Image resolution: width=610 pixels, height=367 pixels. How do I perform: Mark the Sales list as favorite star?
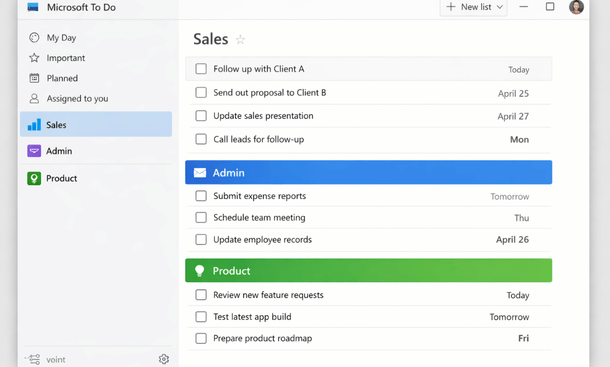point(240,39)
